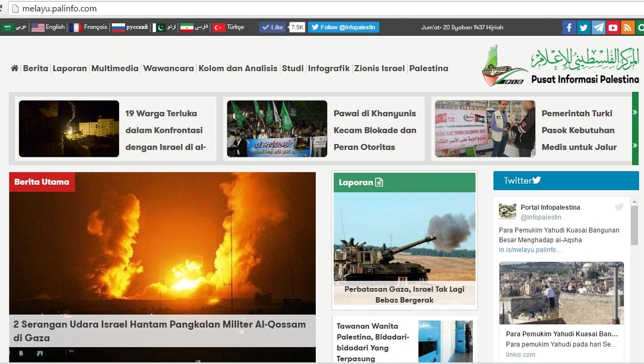
Task: Navigate to Zionis Israel section
Action: pos(379,68)
